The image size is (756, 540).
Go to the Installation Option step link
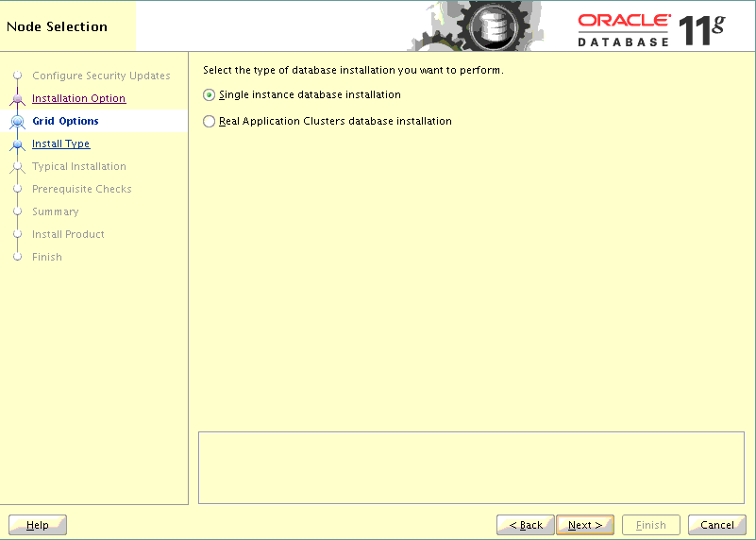pyautogui.click(x=79, y=98)
